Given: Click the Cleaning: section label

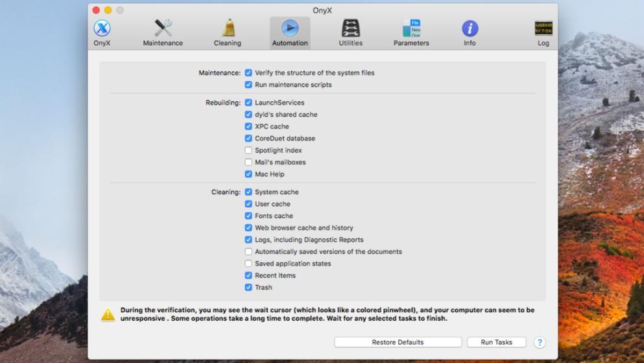Looking at the screenshot, I should pos(226,192).
